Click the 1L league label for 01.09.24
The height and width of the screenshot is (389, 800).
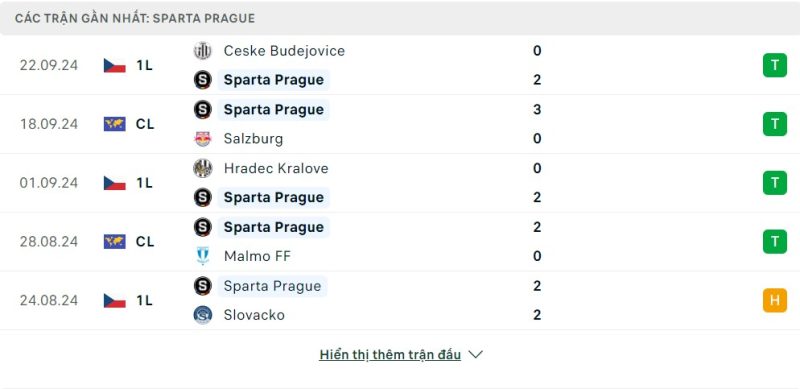pyautogui.click(x=144, y=183)
